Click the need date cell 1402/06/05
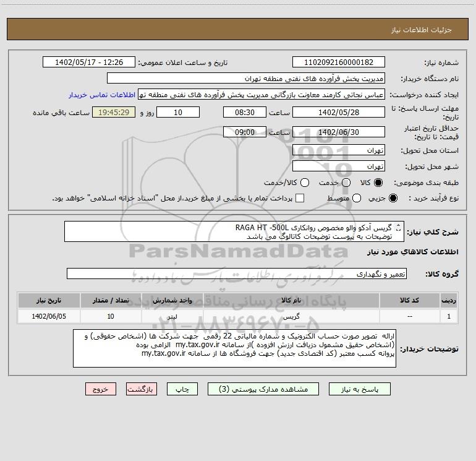 click(x=49, y=316)
